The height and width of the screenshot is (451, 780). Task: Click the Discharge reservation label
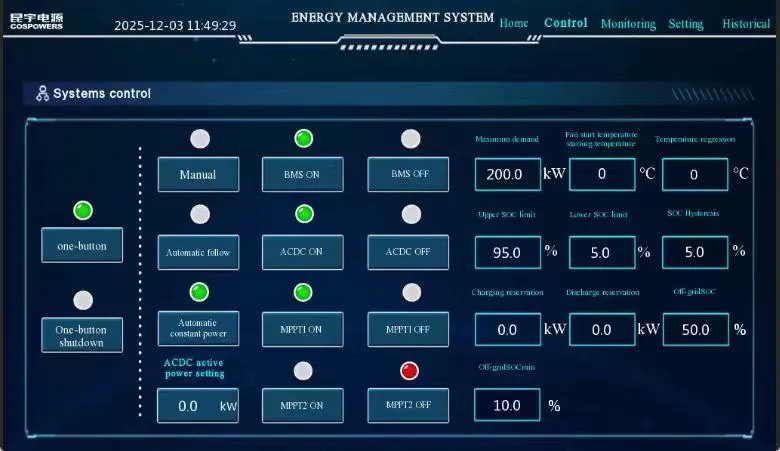pyautogui.click(x=602, y=292)
